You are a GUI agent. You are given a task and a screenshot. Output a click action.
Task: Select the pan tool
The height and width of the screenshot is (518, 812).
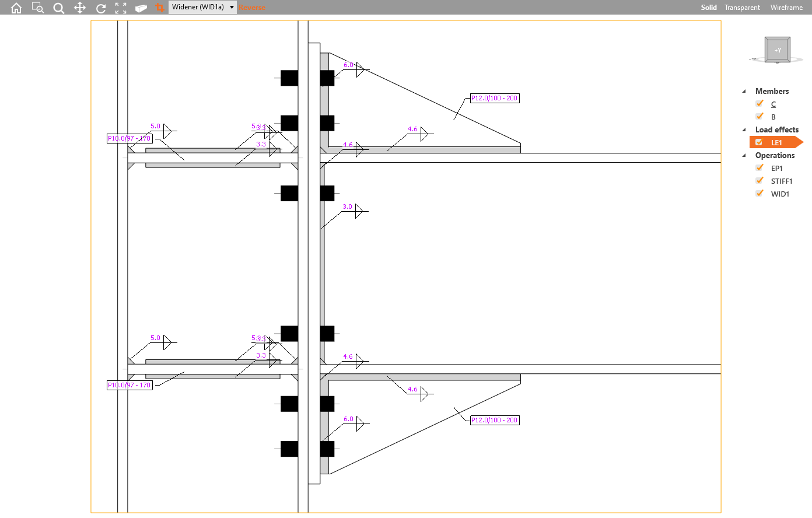(79, 8)
